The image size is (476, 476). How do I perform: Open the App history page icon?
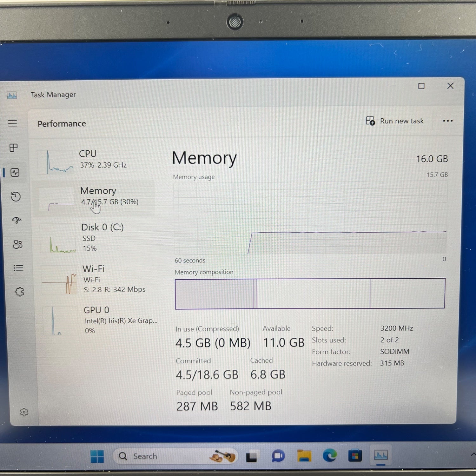point(16,197)
